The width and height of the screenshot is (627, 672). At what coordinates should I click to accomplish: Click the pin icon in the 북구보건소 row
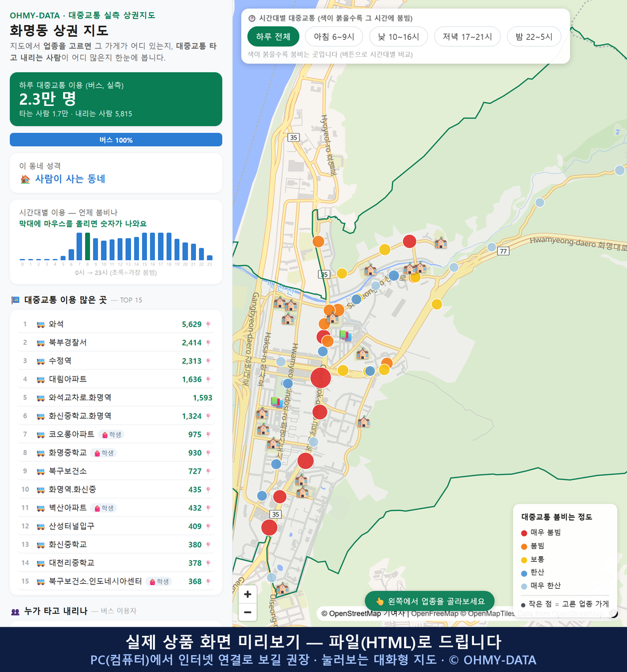[x=208, y=471]
